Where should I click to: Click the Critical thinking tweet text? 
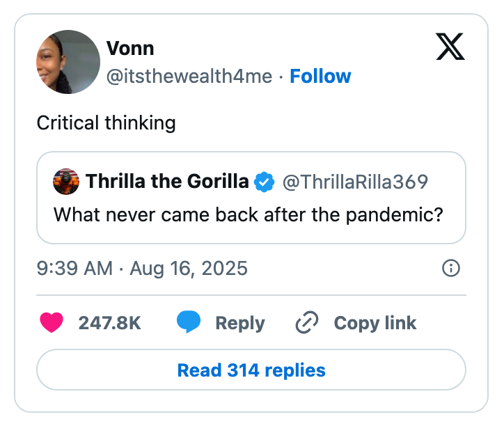(x=106, y=123)
